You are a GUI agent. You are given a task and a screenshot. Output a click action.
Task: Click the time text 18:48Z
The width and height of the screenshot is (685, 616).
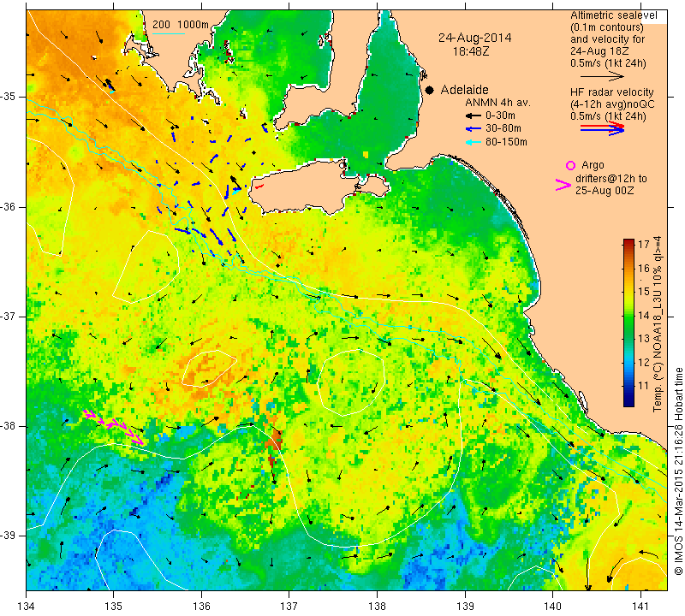click(471, 51)
